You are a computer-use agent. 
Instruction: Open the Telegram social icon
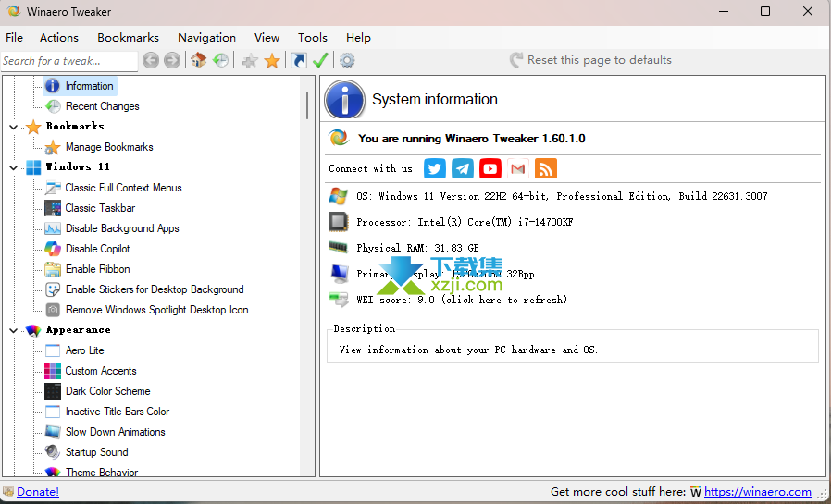coord(463,169)
